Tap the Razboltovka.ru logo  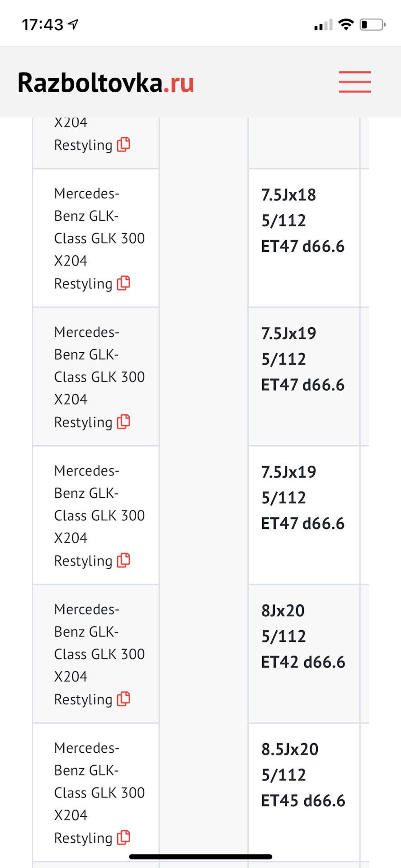(106, 83)
